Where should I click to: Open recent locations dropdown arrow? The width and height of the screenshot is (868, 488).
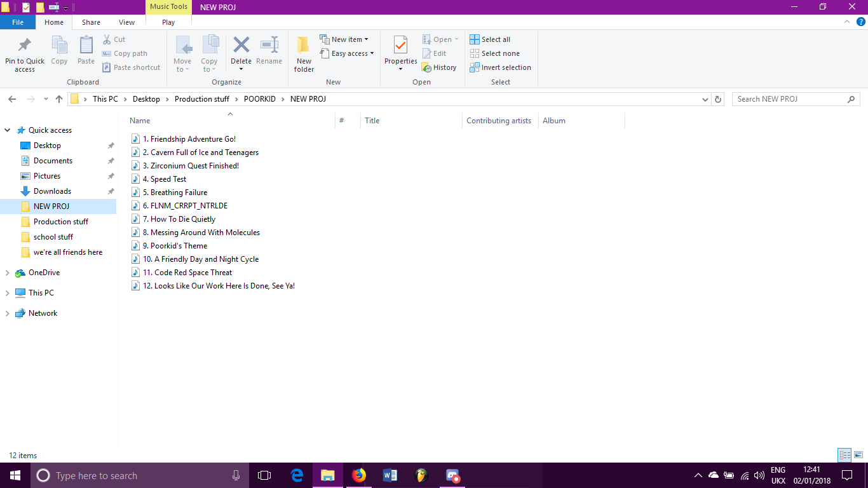coord(46,99)
